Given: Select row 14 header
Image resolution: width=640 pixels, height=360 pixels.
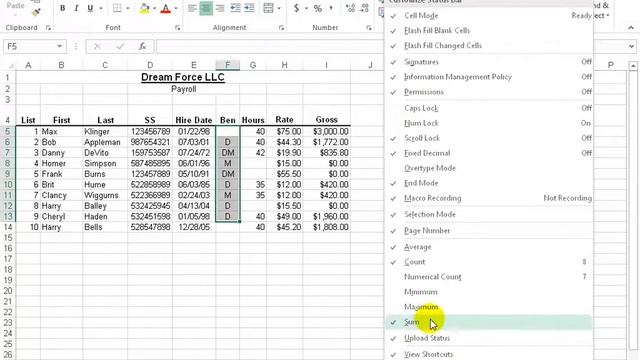Looking at the screenshot, I should [8, 227].
